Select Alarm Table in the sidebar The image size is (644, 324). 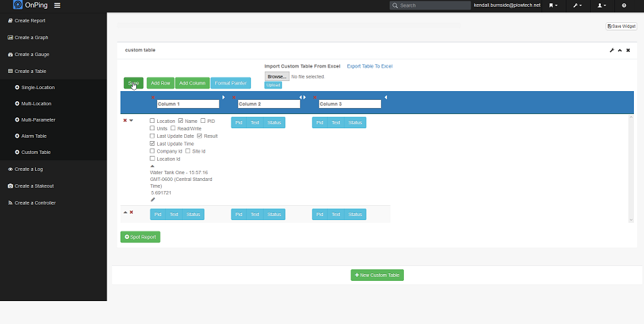pos(34,136)
